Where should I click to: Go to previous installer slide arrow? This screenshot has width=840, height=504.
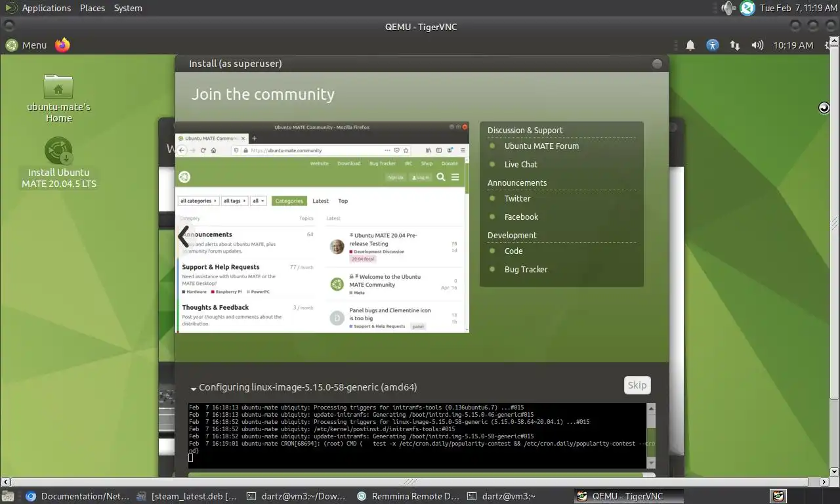pos(184,236)
